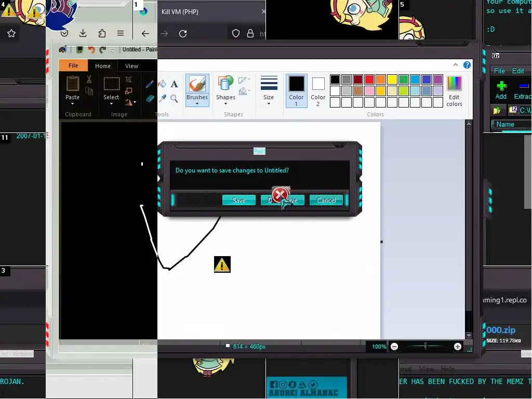
Task: Open the browser Extensions puzzle icon
Action: coord(102,33)
